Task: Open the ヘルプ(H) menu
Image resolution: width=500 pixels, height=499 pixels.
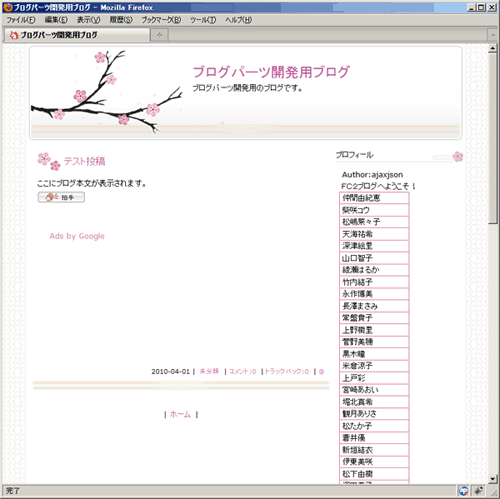Action: (x=239, y=20)
